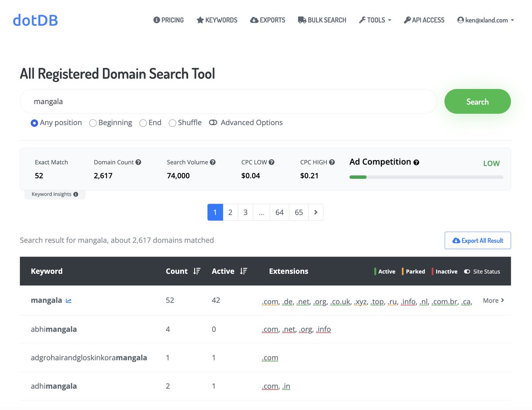532x410 pixels.
Task: Click the mangala trend chart icon
Action: point(69,301)
